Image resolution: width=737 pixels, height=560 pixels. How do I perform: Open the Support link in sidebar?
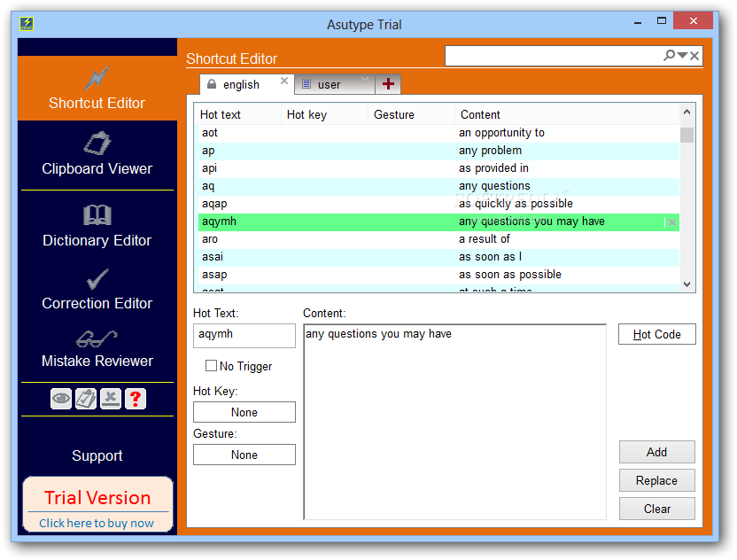97,455
